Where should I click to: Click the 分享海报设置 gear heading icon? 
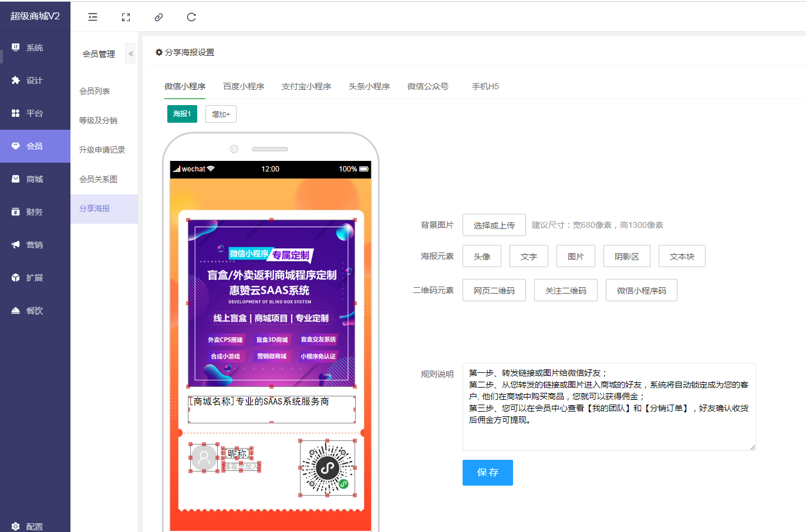click(x=158, y=52)
